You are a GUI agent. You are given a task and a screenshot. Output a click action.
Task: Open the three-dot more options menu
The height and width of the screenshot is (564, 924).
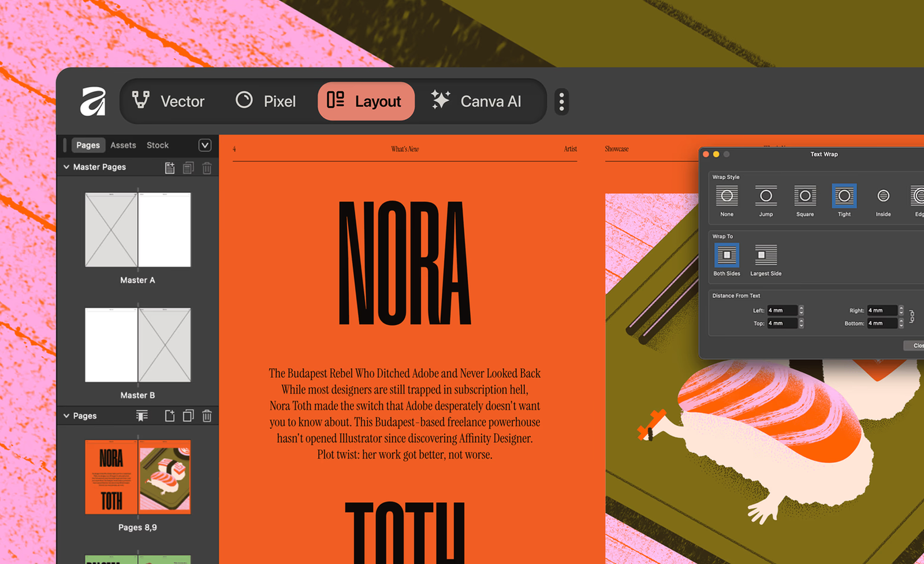pyautogui.click(x=561, y=102)
